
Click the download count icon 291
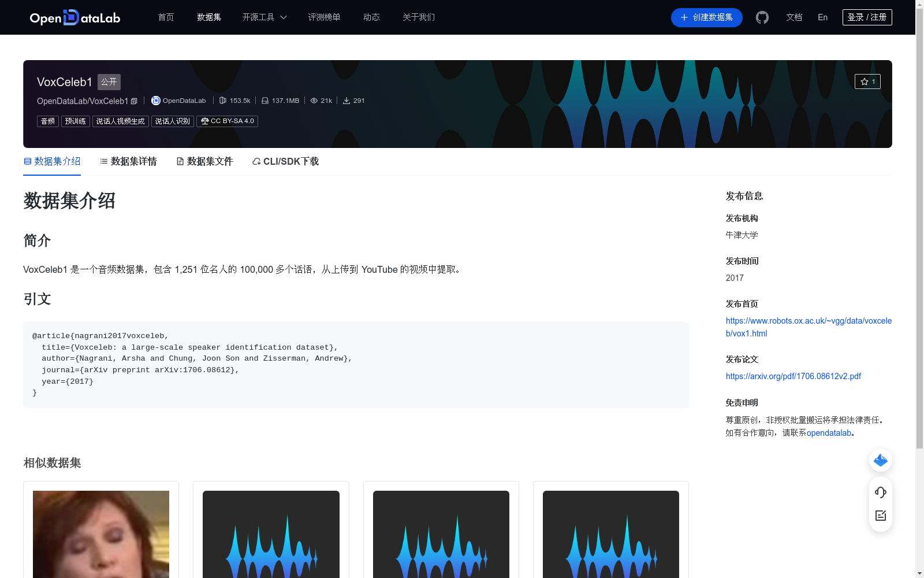click(346, 101)
